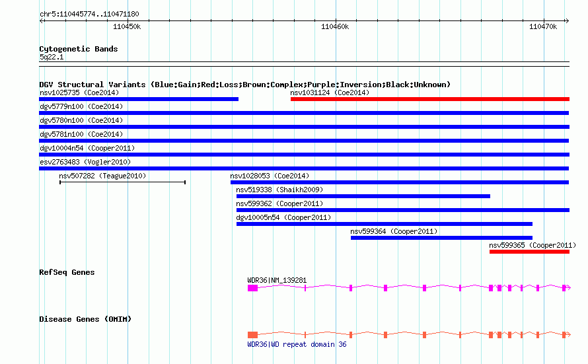Click the left arrow end of ruler
Image resolution: width=588 pixels, height=364 pixels.
click(x=42, y=21)
